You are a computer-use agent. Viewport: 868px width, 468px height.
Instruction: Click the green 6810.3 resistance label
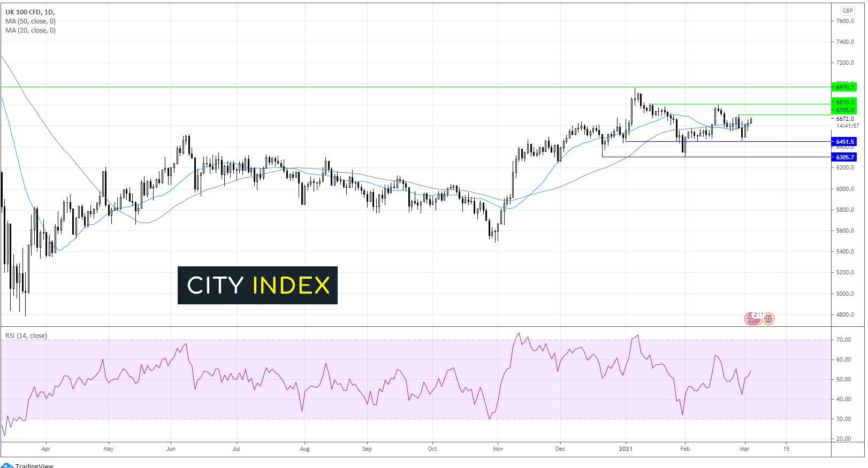pos(844,102)
